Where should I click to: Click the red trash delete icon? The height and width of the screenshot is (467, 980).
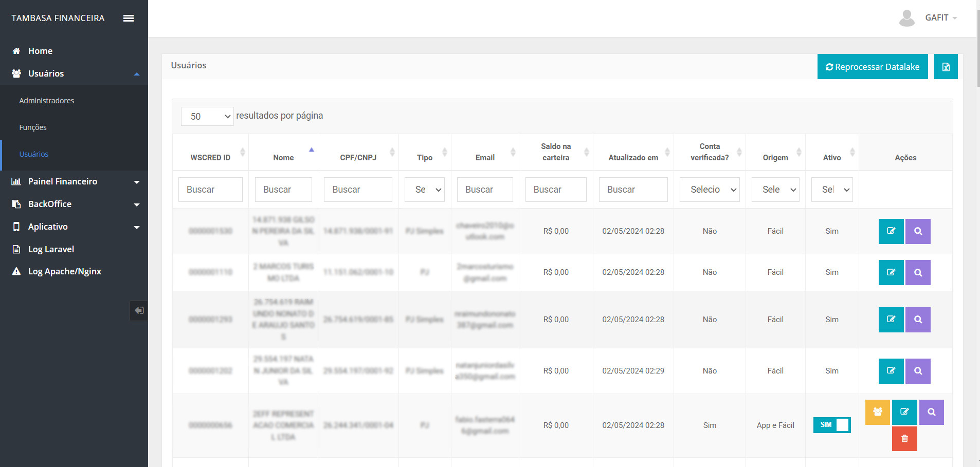click(904, 439)
